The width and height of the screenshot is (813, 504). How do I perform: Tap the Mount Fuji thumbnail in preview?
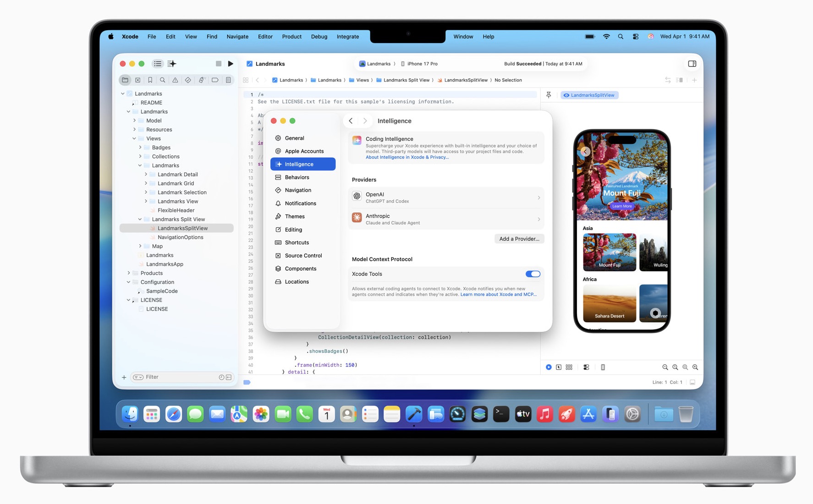tap(610, 252)
